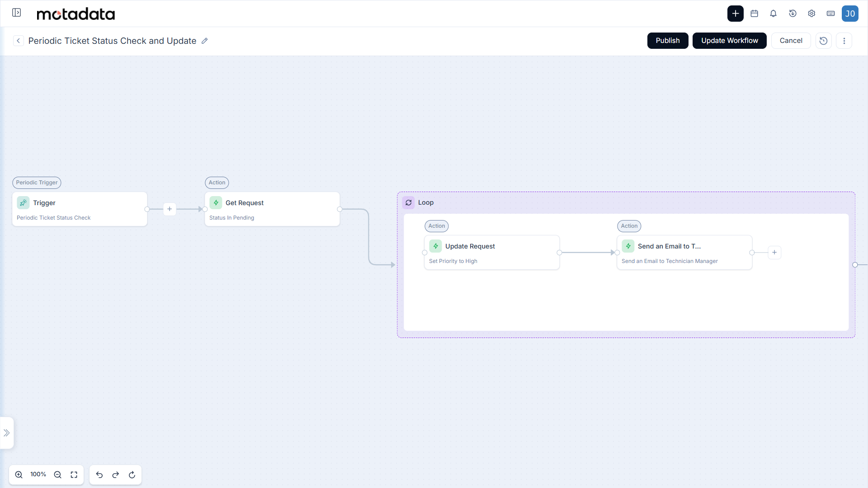Edit workflow name with pencil icon
The width and height of the screenshot is (868, 488).
tap(204, 41)
